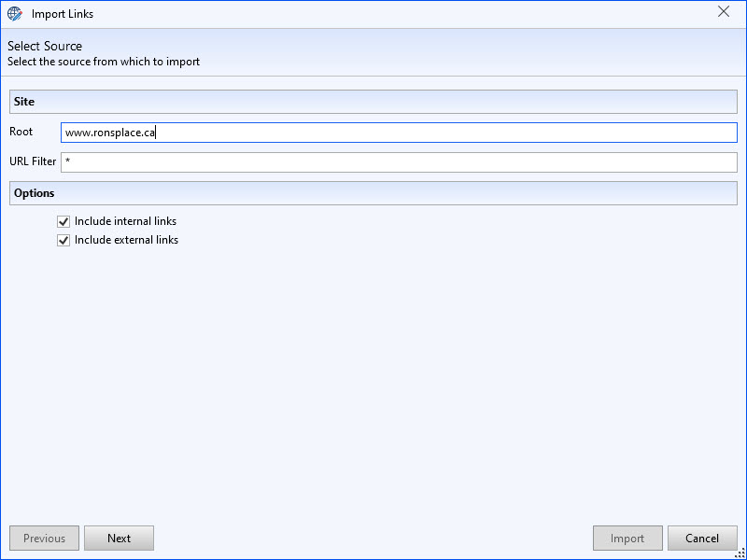Click the URL Filter label
747x560 pixels.
tap(33, 161)
